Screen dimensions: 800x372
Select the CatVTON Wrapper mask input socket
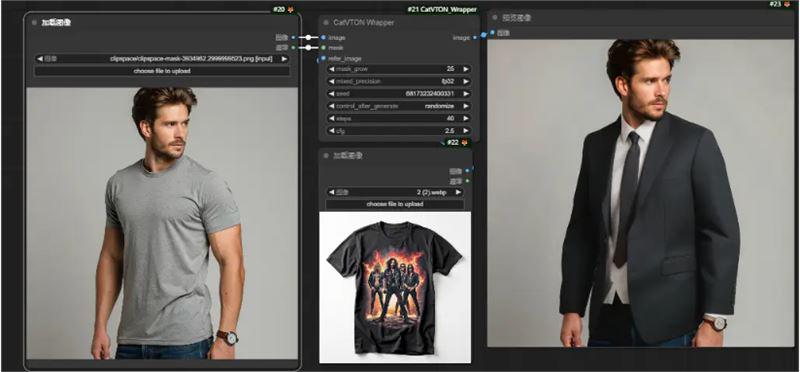click(x=323, y=47)
